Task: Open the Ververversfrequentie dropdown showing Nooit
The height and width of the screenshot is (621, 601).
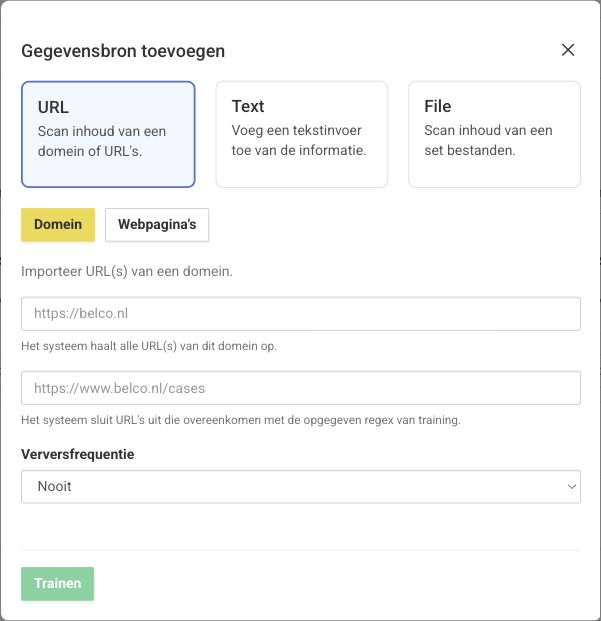Action: point(301,486)
